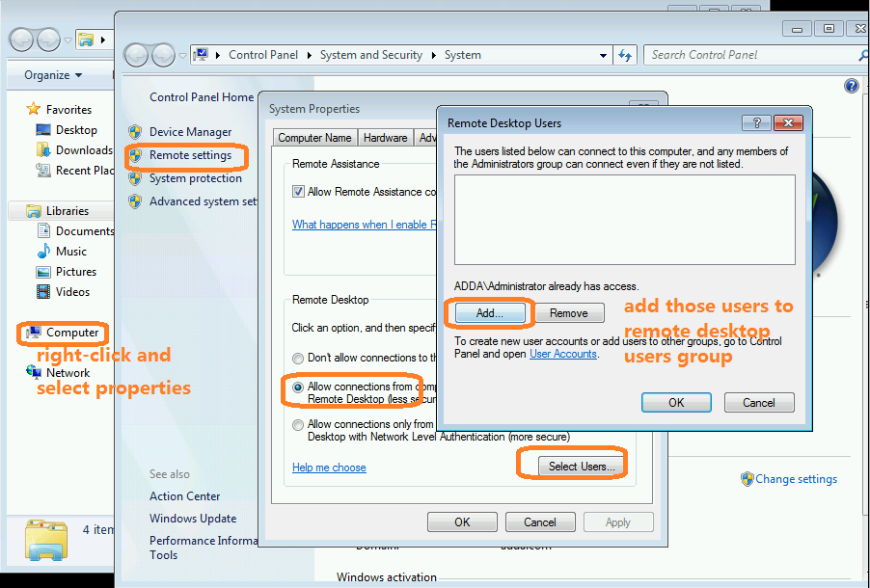Toggle Allow Remote Assistance checkbox
This screenshot has width=870, height=588.
(299, 192)
